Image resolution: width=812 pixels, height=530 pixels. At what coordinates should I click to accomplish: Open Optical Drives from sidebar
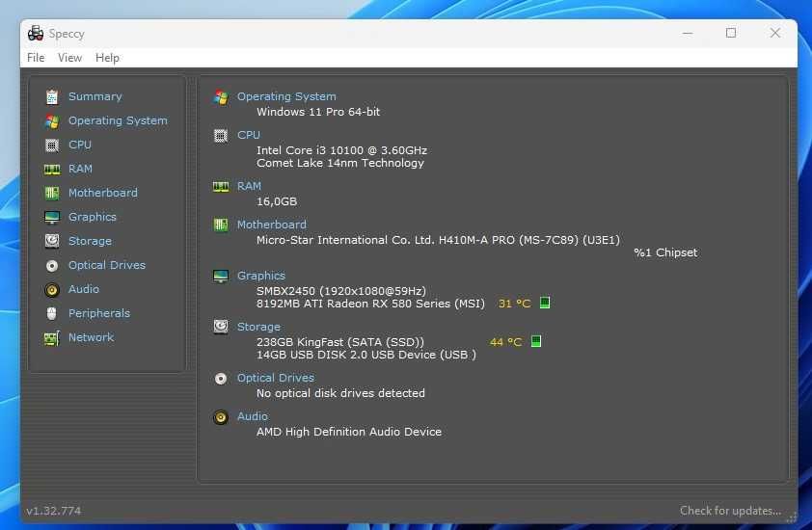[107, 265]
